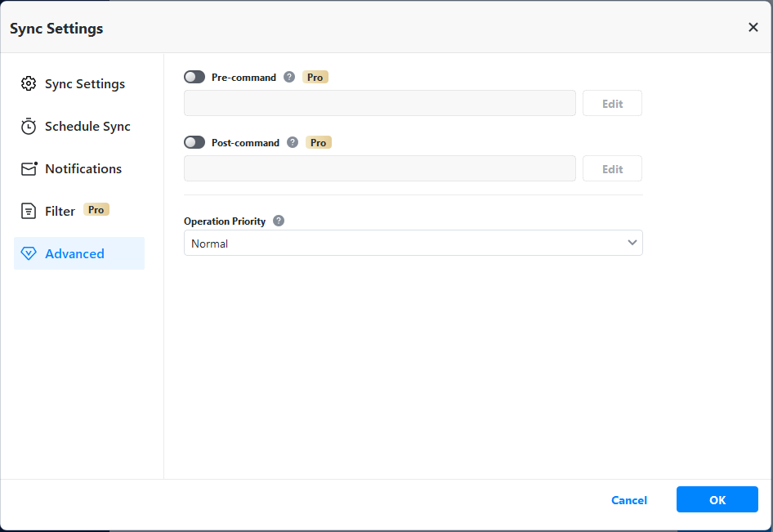Close the Sync Settings dialog
773x532 pixels.
click(753, 28)
